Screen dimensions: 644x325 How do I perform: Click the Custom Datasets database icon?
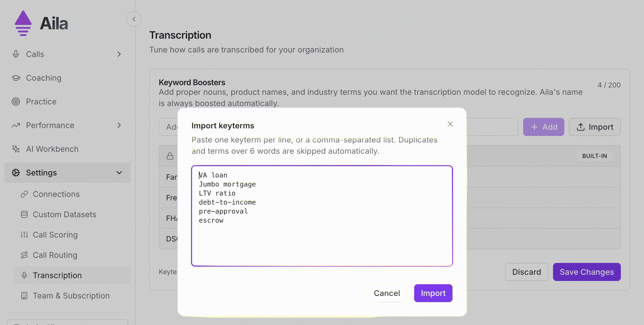[x=24, y=214]
